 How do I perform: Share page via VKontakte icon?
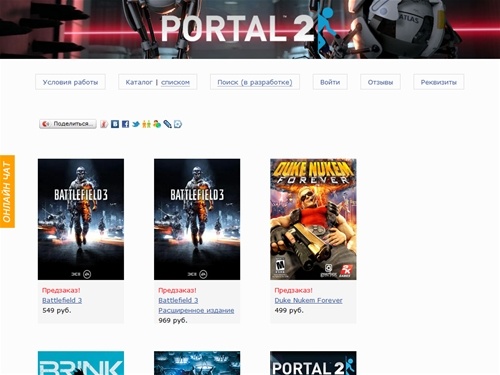pyautogui.click(x=115, y=124)
